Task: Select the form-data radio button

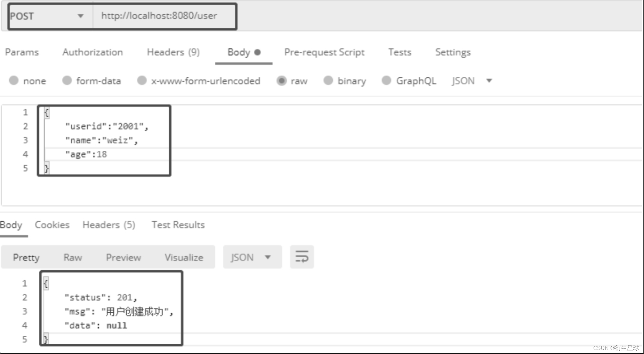Action: point(67,80)
